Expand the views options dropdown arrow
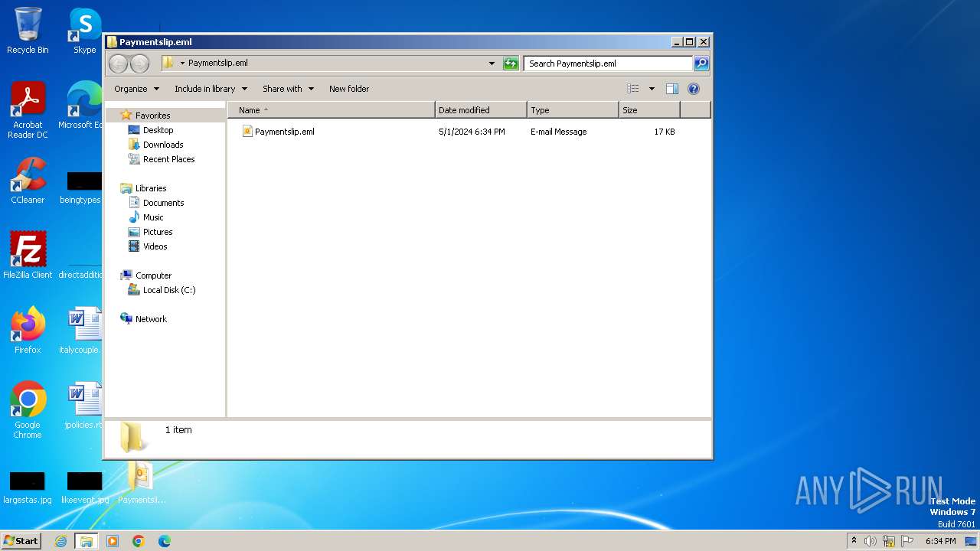This screenshot has height=551, width=980. tap(652, 89)
